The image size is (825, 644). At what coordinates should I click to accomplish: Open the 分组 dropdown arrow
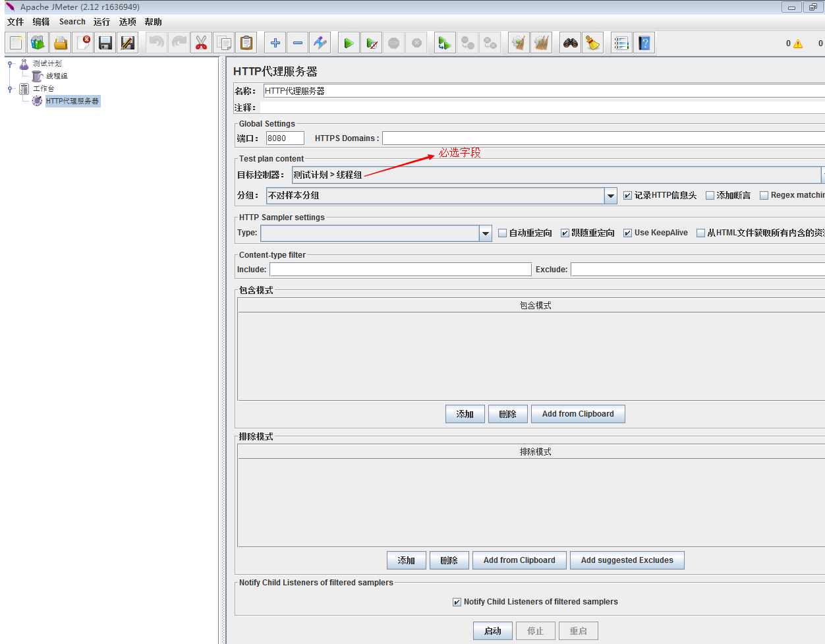(611, 196)
